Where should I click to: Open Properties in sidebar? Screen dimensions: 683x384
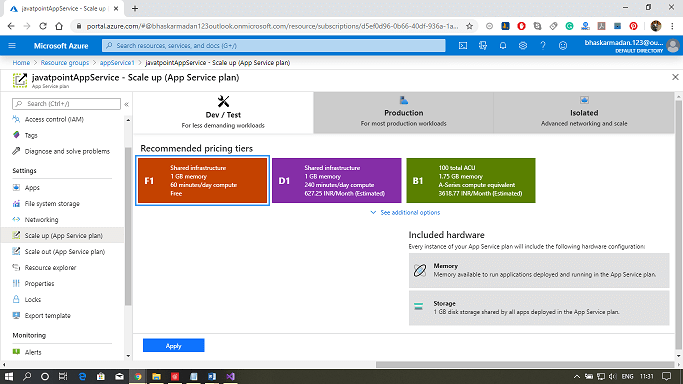39,284
